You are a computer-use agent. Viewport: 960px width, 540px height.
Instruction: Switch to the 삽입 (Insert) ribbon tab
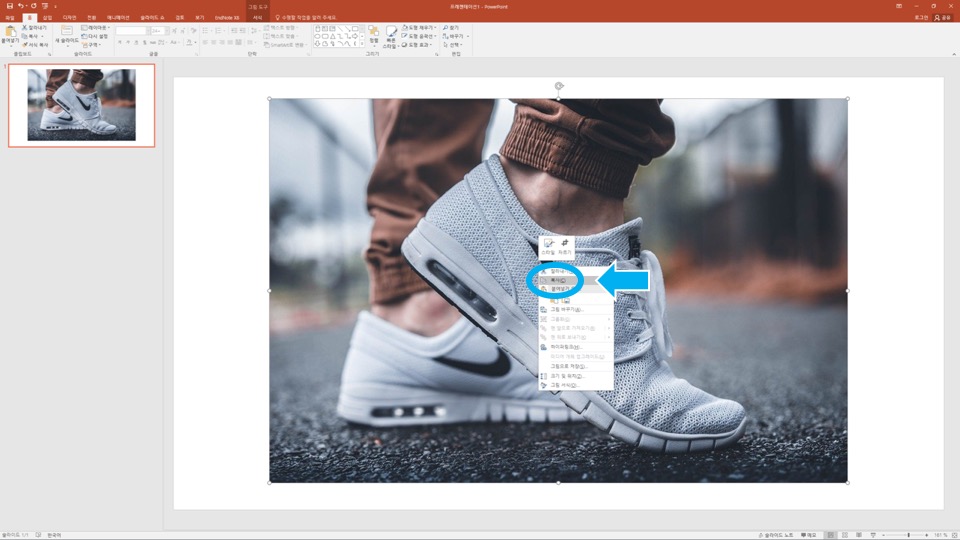[47, 18]
